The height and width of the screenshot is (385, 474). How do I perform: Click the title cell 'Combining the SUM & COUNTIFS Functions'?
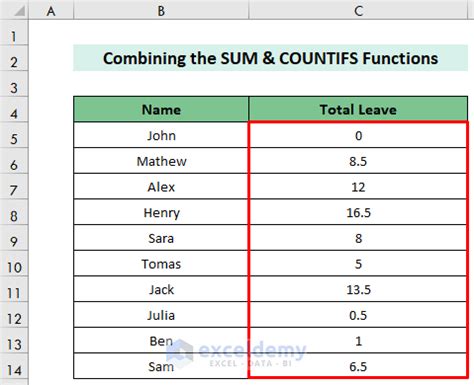coord(270,58)
